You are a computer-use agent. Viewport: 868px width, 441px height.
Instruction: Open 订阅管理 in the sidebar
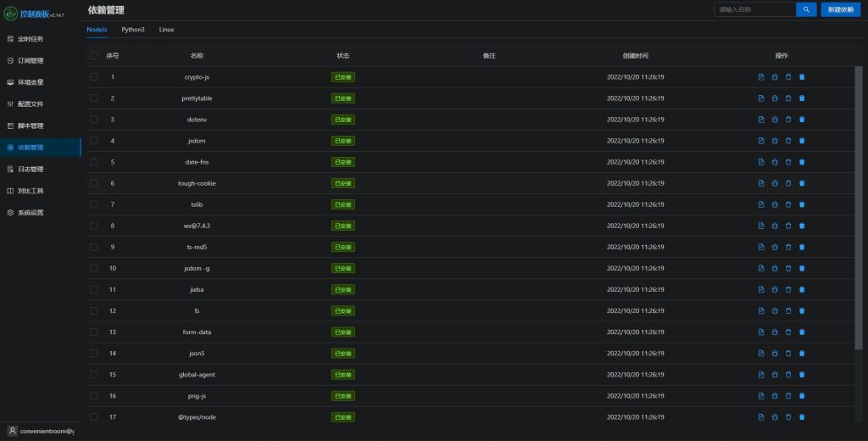(x=41, y=60)
